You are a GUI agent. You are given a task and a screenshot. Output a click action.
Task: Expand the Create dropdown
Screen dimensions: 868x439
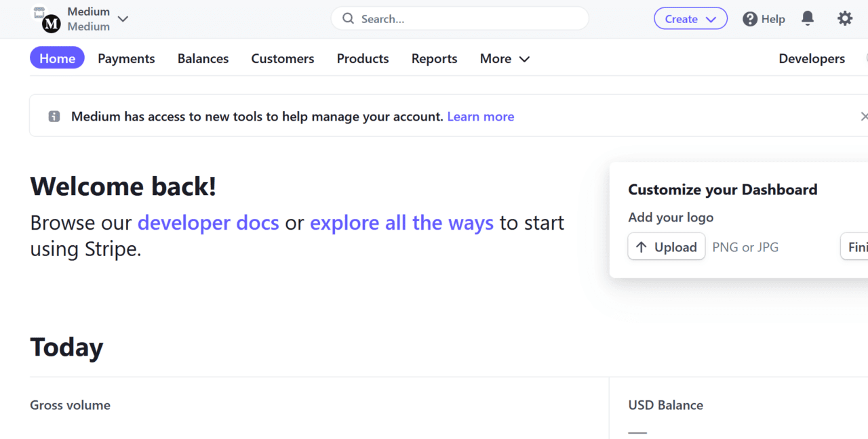[x=690, y=18]
